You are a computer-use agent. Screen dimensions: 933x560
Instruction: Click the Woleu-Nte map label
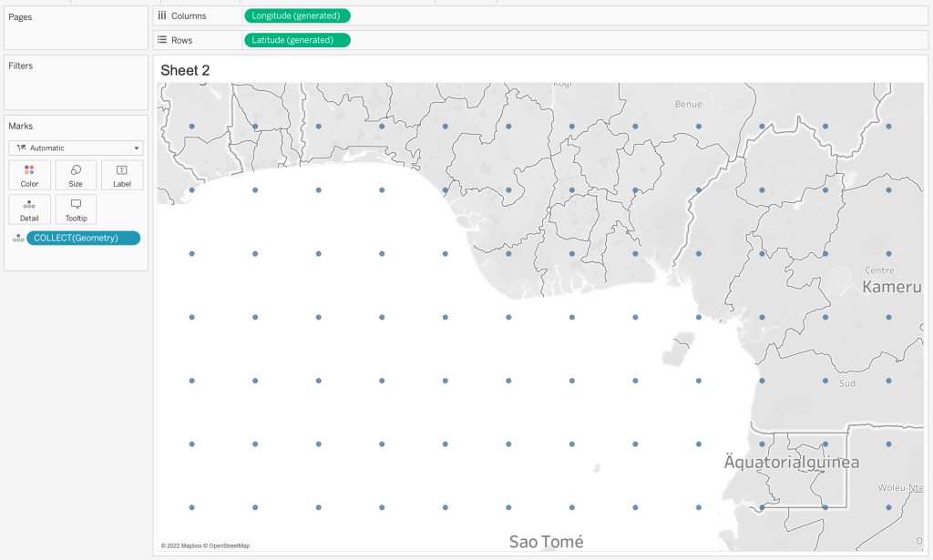900,487
